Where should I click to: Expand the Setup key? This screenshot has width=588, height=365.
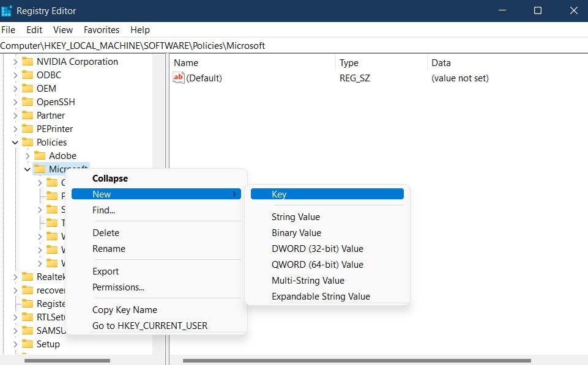tap(15, 344)
